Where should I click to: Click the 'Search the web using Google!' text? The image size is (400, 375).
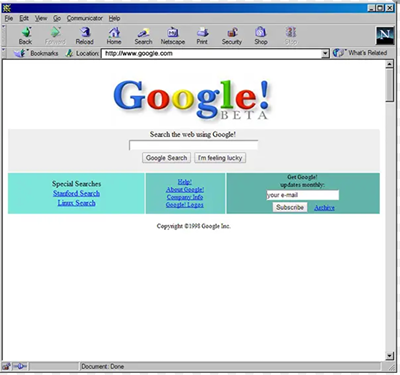click(193, 135)
